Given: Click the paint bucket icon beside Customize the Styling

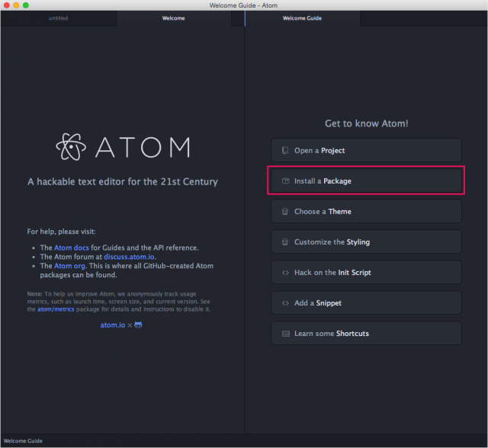Looking at the screenshot, I should (285, 242).
